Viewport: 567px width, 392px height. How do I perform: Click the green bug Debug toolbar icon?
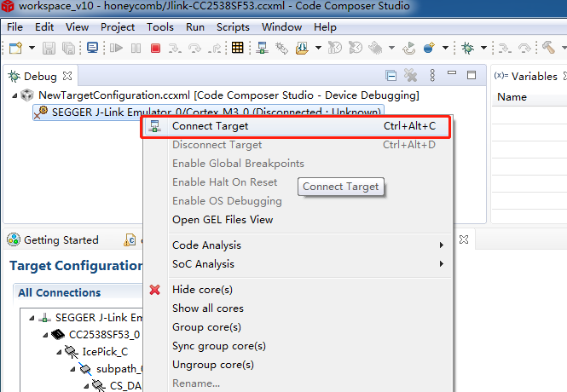coord(467,48)
